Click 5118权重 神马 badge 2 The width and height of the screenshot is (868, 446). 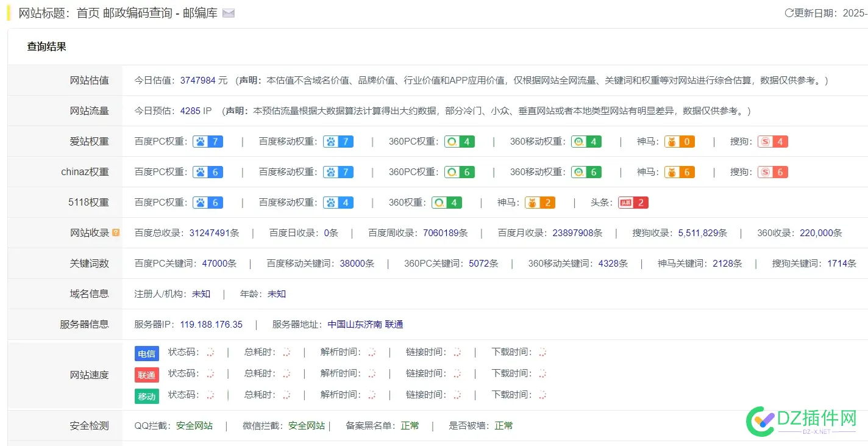pos(540,203)
